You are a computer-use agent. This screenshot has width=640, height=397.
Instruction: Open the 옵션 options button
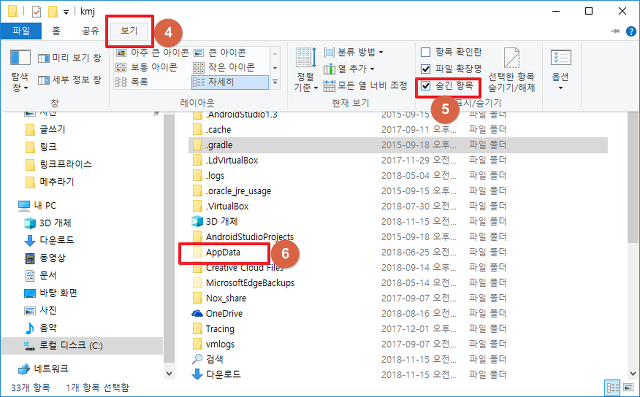[x=560, y=69]
